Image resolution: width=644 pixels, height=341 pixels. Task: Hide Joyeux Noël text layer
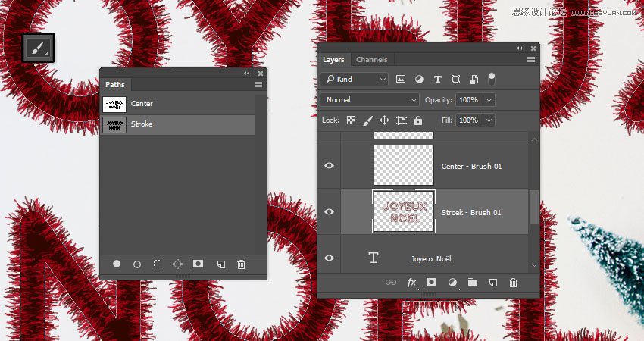[329, 258]
